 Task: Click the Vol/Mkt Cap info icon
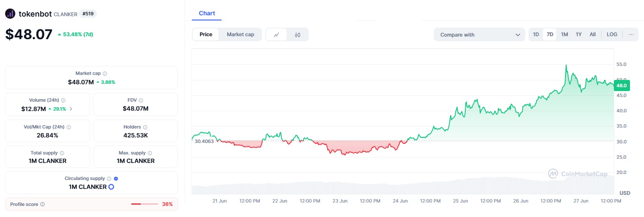click(69, 127)
